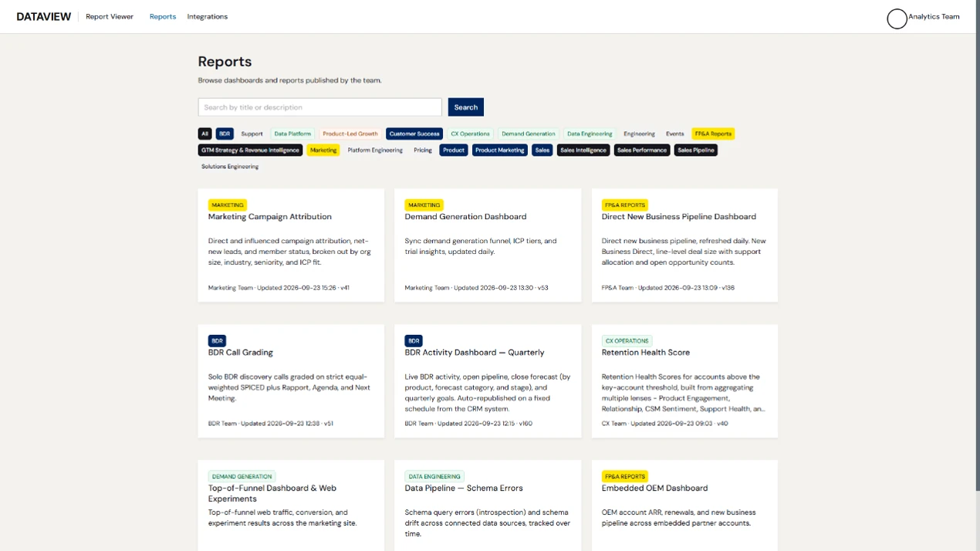Click description starting "OEM account ARR, renewals"
The width and height of the screenshot is (980, 551).
pyautogui.click(x=679, y=518)
